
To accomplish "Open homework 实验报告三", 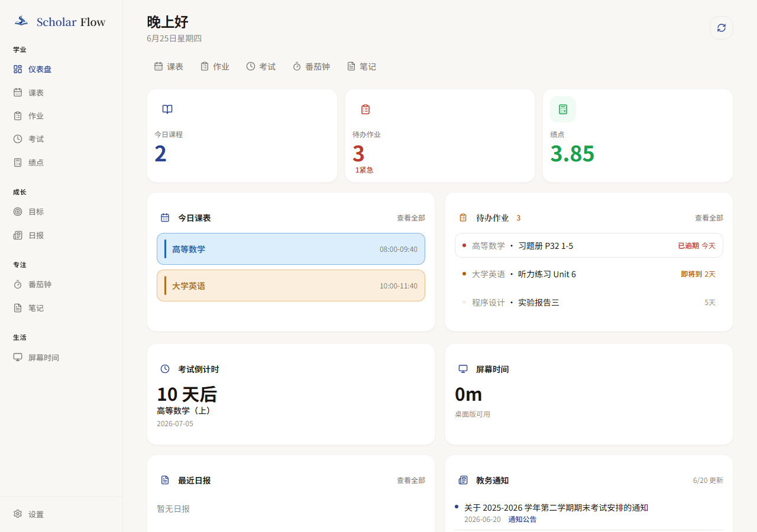I will pyautogui.click(x=589, y=303).
